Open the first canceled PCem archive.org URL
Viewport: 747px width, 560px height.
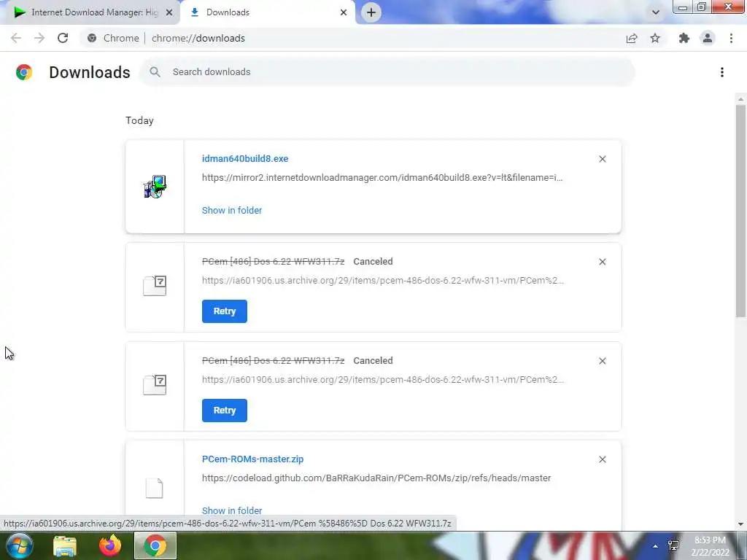pos(382,281)
